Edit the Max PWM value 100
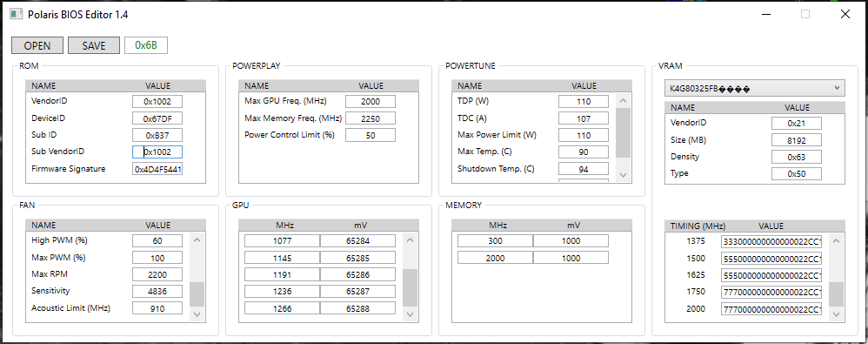 pos(157,258)
